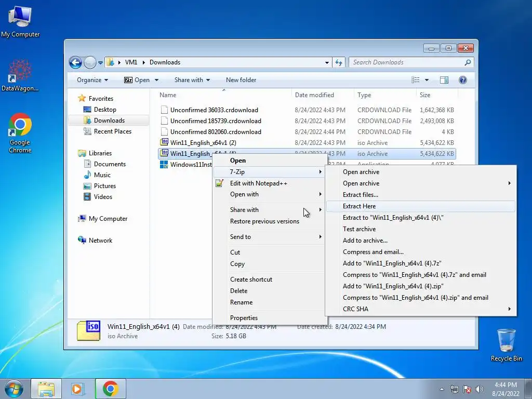Open the File Explorer taskbar icon
The image size is (532, 399).
[46, 389]
